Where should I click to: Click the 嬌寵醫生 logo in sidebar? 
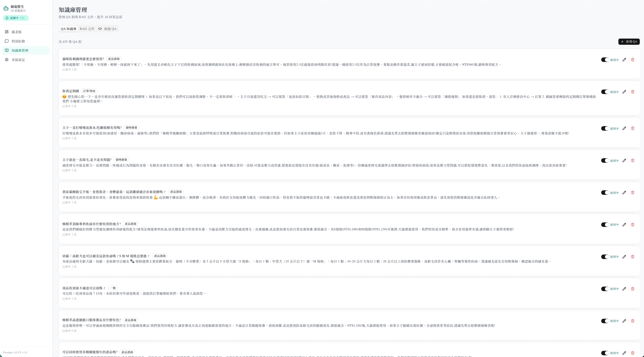point(6,8)
